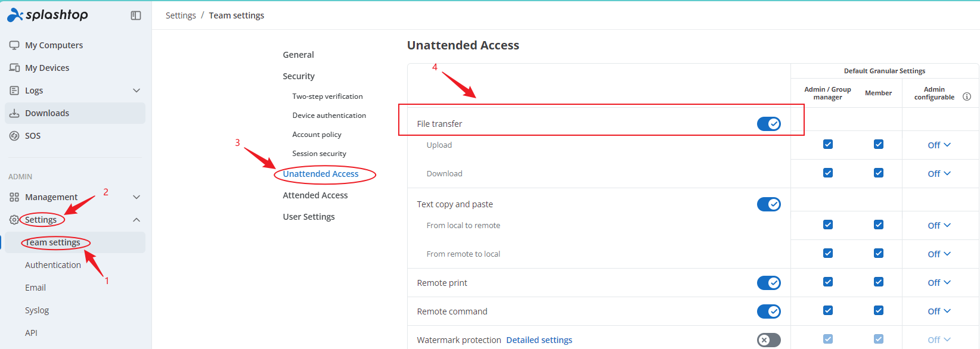The image size is (980, 349).
Task: Click the Settings gear icon
Action: tap(14, 220)
